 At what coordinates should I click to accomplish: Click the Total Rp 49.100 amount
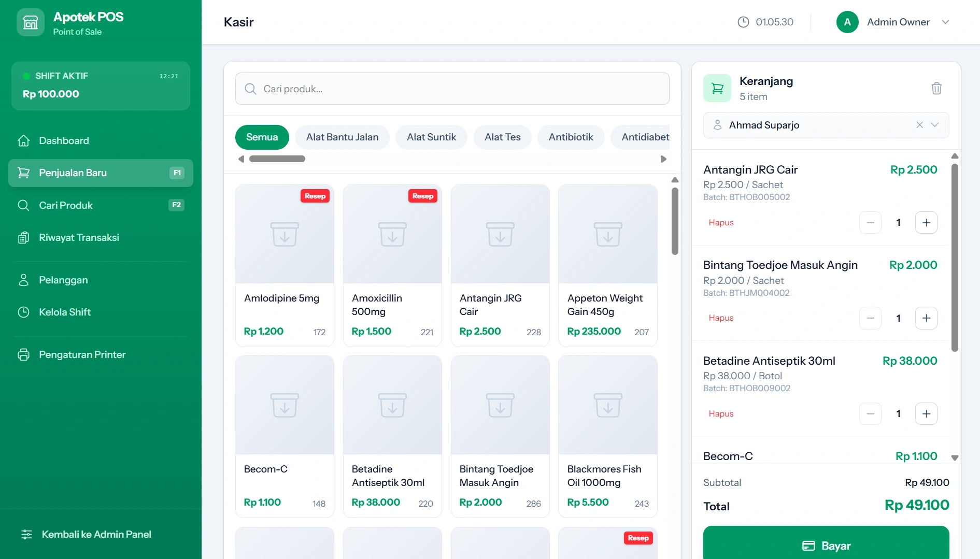pyautogui.click(x=916, y=505)
